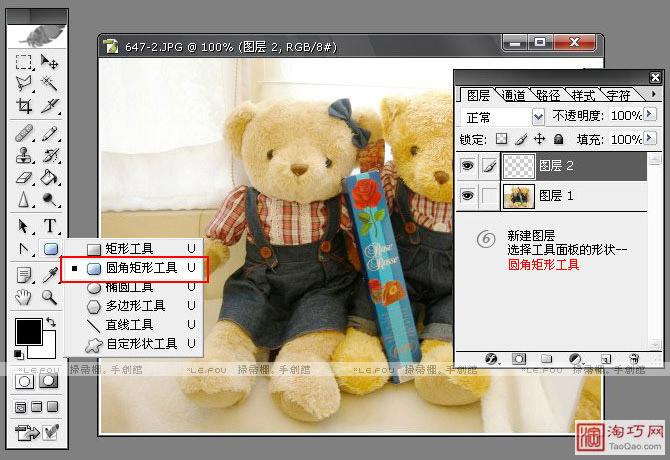Switch to the 字符 tab
670x460 pixels.
click(618, 95)
